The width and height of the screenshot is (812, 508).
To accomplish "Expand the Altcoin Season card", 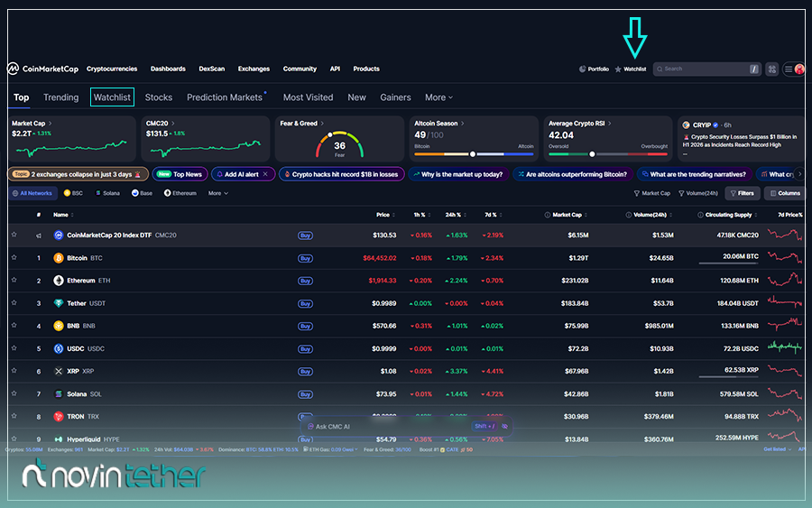I will tap(463, 124).
